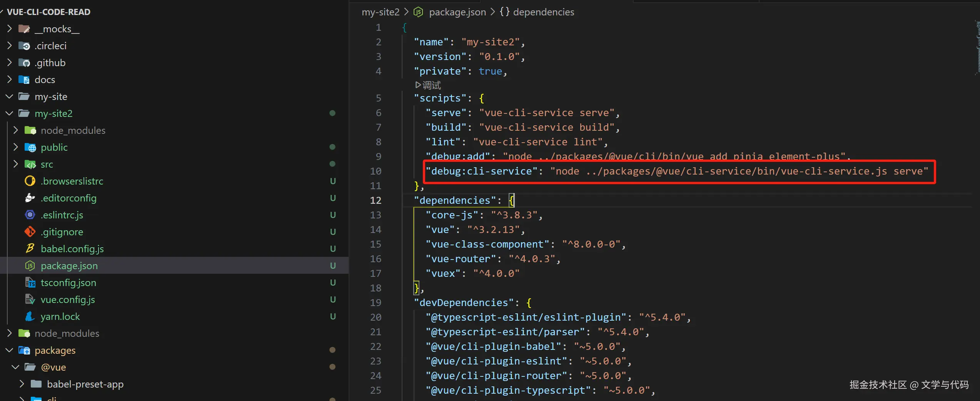Click the "debug:cli-service" script key
Image resolution: width=980 pixels, height=401 pixels.
(x=481, y=171)
